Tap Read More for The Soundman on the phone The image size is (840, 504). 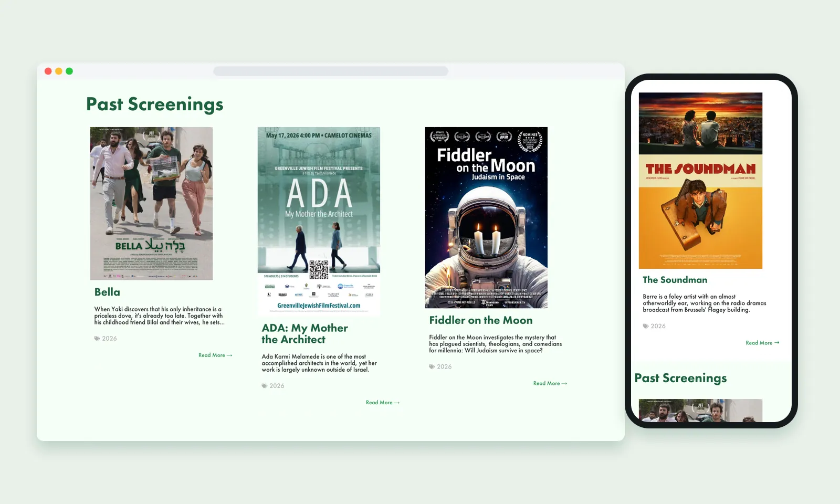click(762, 343)
